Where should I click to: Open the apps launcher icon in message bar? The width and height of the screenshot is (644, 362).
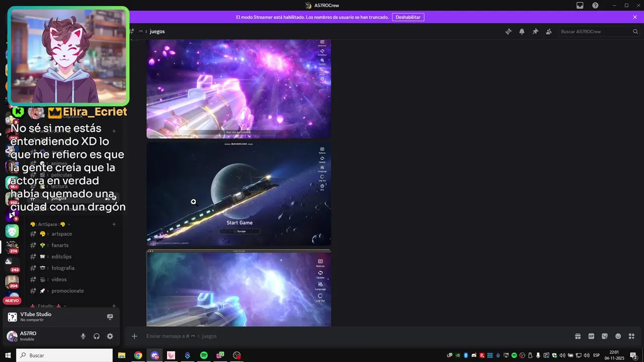click(x=631, y=336)
